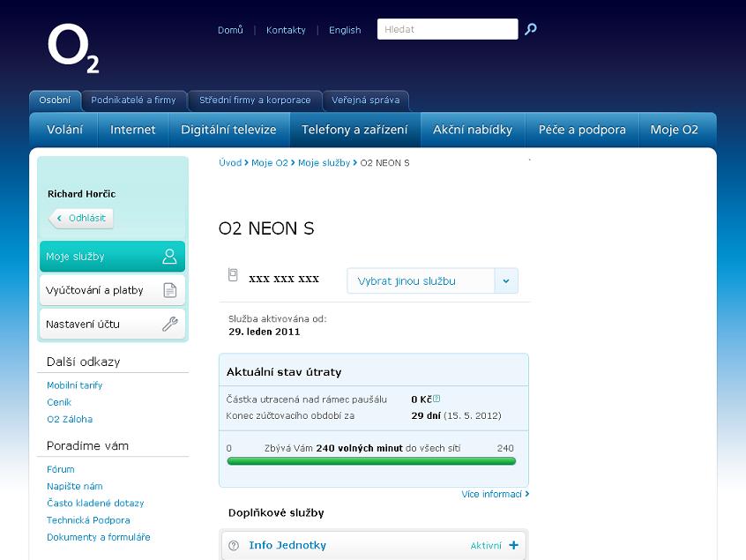Click the person icon in Moje služby
The height and width of the screenshot is (560, 746).
pyautogui.click(x=169, y=256)
